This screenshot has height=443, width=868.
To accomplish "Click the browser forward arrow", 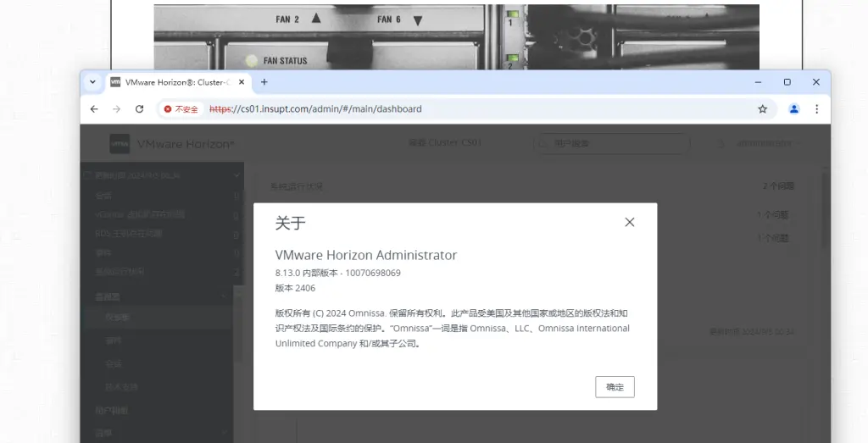I will (x=117, y=109).
